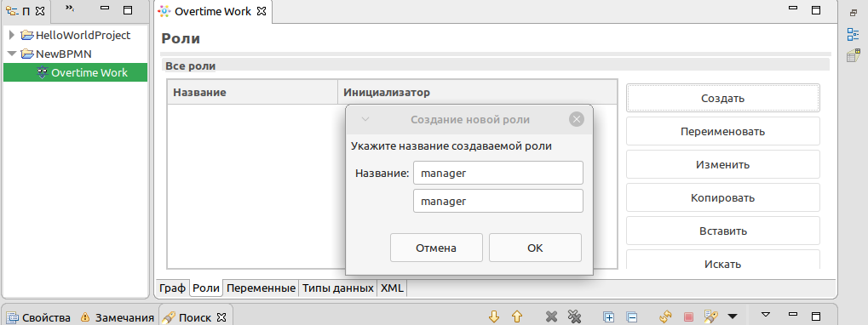This screenshot has height=325, width=868.
Task: Click the Overtime Work process icon in tree
Action: tap(42, 72)
